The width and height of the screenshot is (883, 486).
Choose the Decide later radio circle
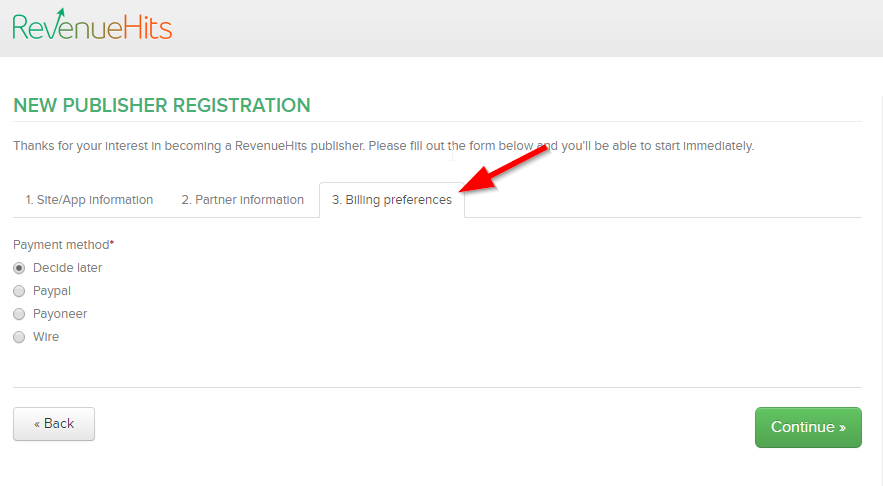[19, 268]
